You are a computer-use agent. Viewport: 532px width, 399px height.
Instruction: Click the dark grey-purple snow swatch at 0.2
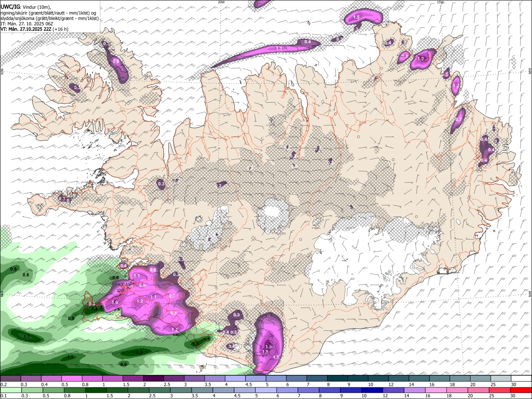click(x=10, y=379)
